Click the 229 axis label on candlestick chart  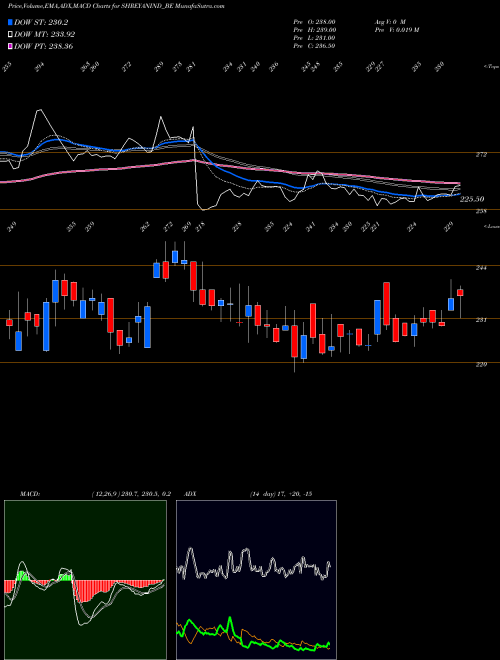482,365
